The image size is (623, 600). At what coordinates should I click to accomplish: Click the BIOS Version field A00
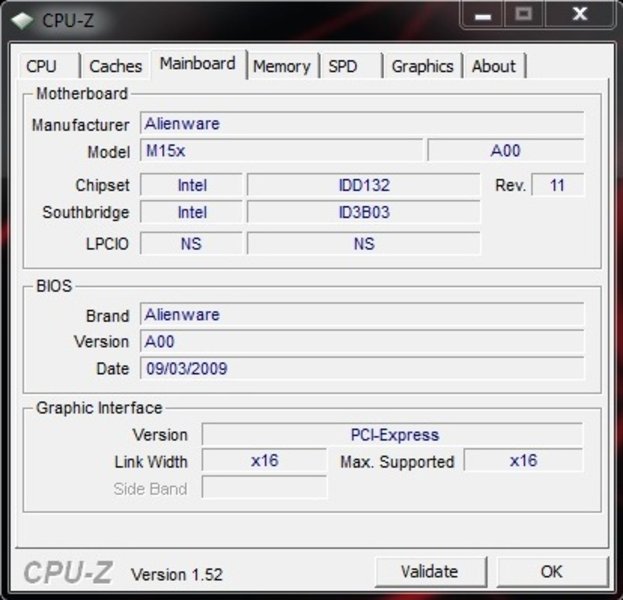click(x=362, y=342)
